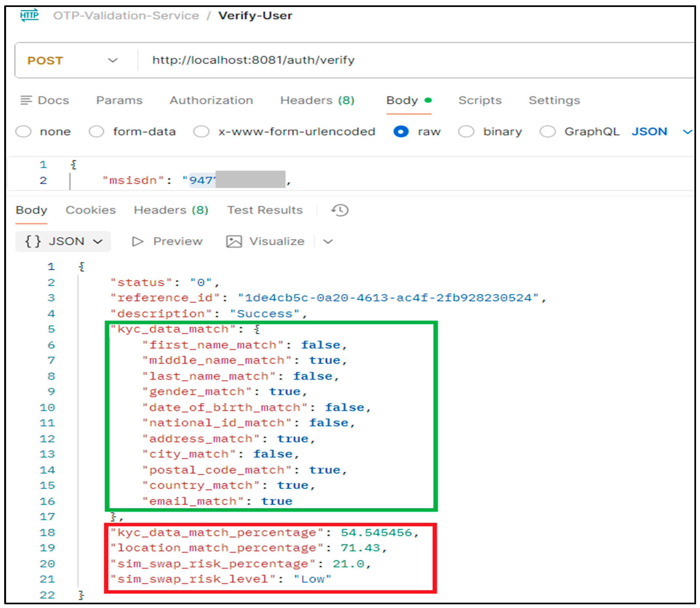Open the Visualize image icon

(234, 241)
